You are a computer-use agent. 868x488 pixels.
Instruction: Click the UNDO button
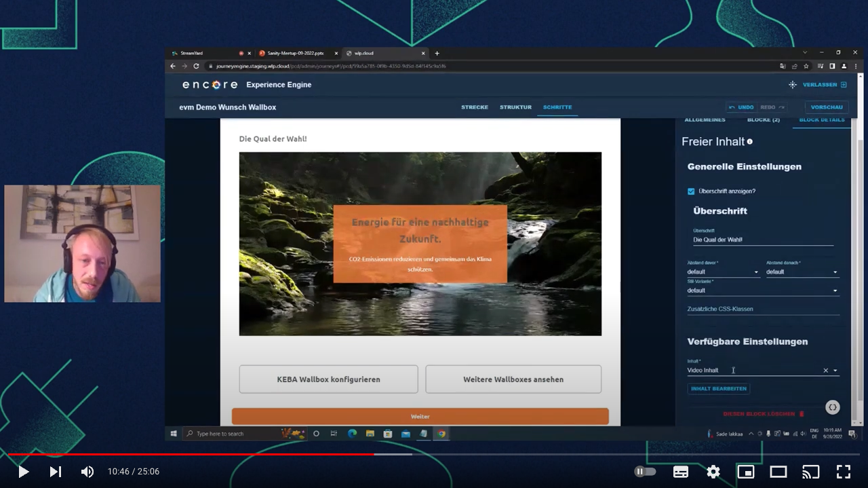tap(741, 107)
